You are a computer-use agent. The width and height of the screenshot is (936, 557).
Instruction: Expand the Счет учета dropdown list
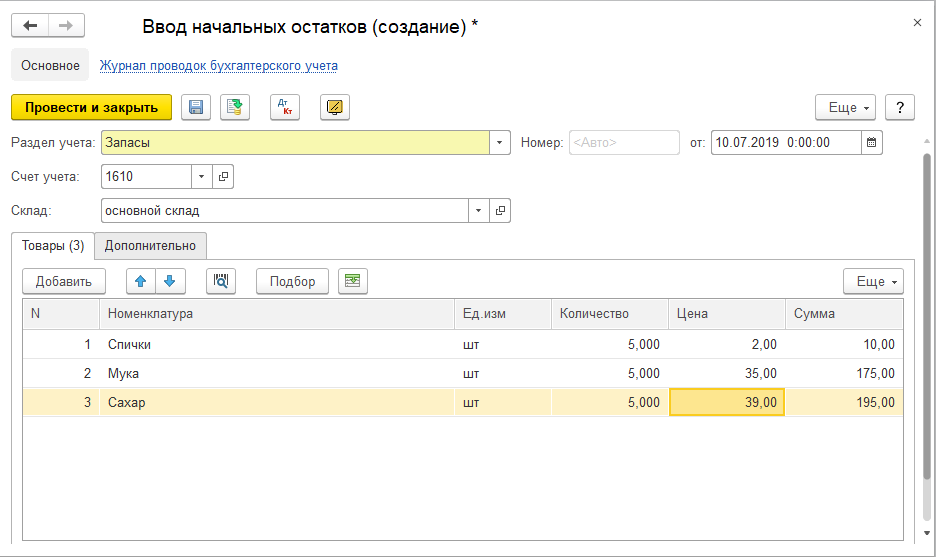tap(201, 177)
